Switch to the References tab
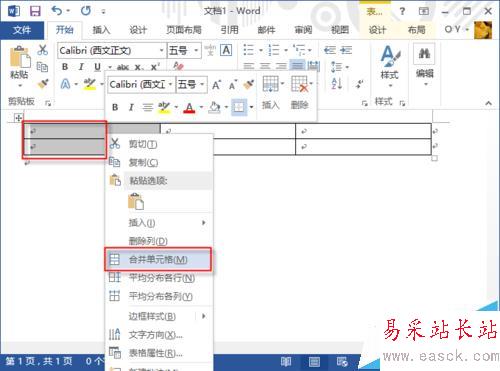Viewport: 500px width, 371px height. point(229,30)
